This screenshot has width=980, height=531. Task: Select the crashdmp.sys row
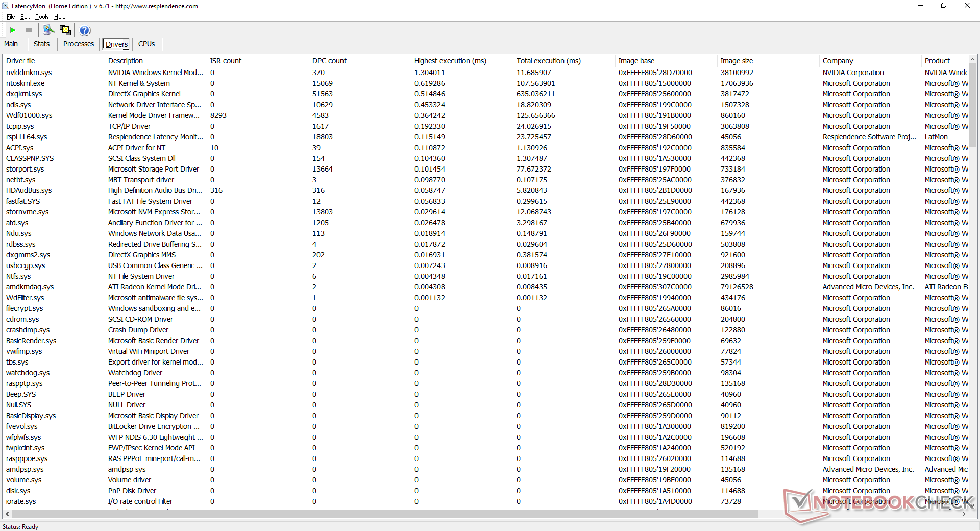point(486,330)
